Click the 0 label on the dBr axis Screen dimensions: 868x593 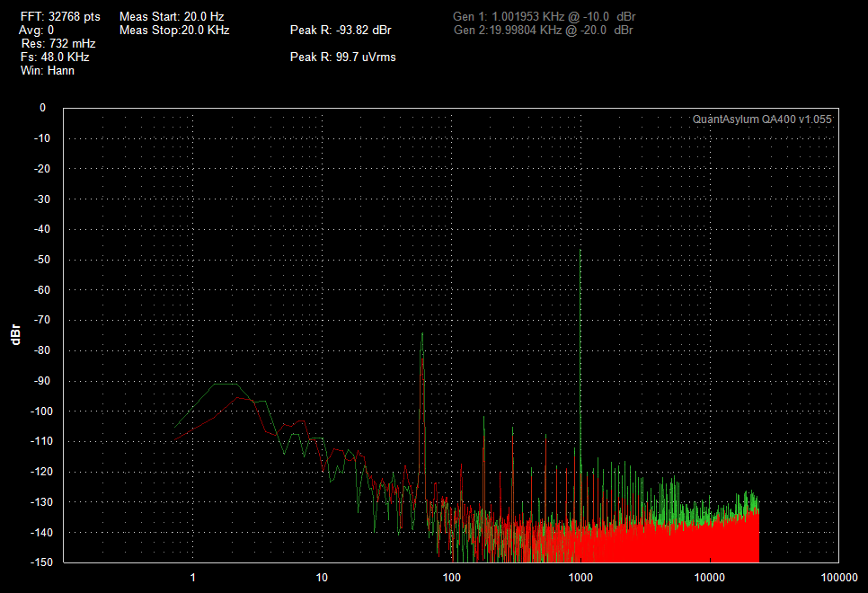pos(42,108)
